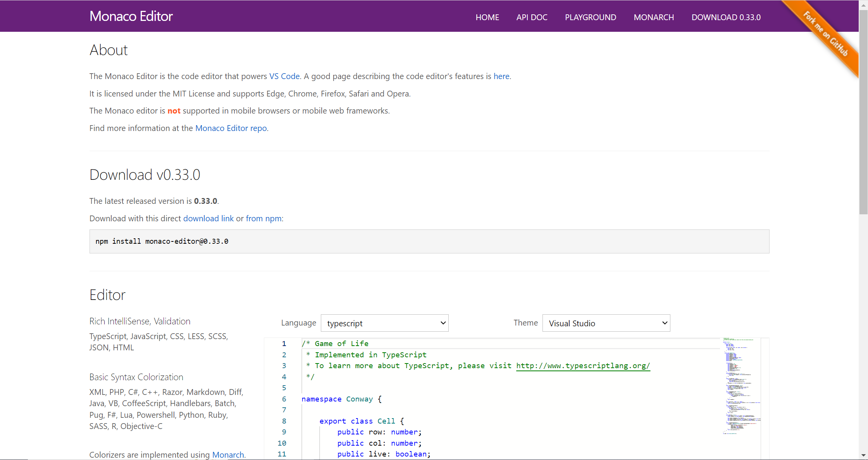This screenshot has width=868, height=460.
Task: Click the direct download link
Action: click(x=208, y=219)
